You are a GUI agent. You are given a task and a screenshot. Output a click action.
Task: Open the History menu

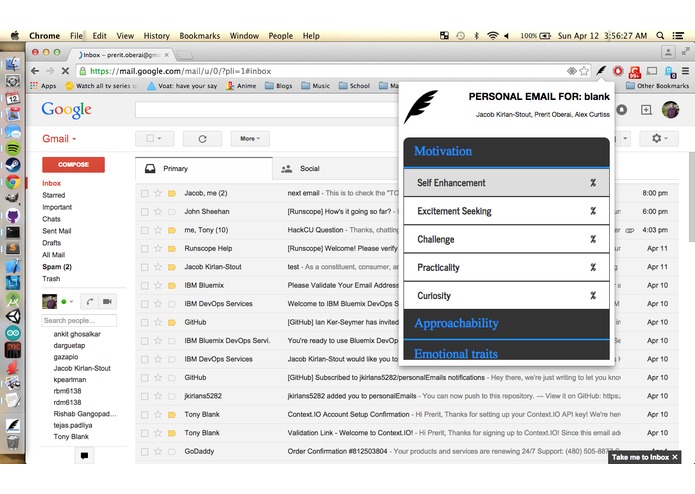[156, 35]
